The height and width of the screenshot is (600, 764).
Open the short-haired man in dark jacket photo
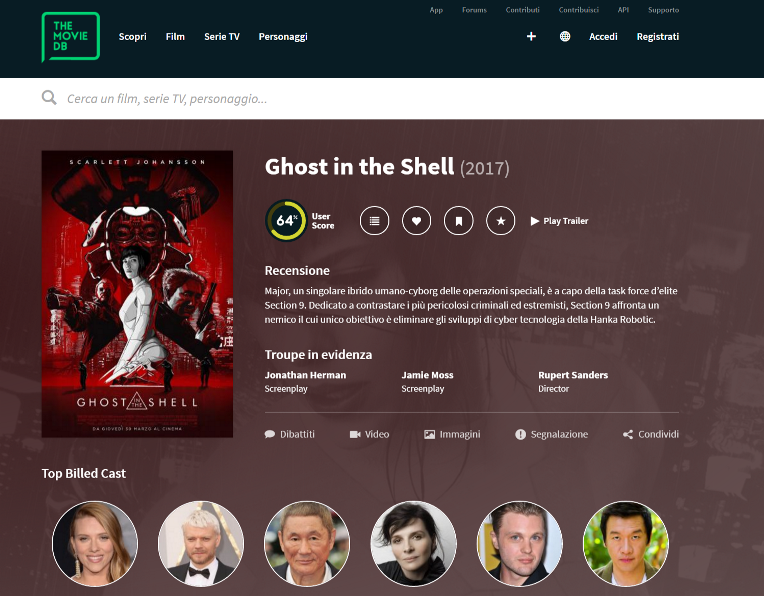(520, 543)
